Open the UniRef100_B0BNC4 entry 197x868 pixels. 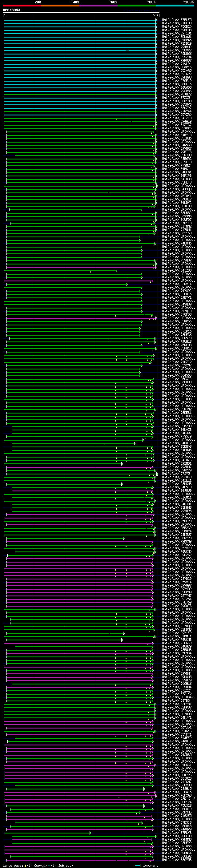tap(177, 853)
